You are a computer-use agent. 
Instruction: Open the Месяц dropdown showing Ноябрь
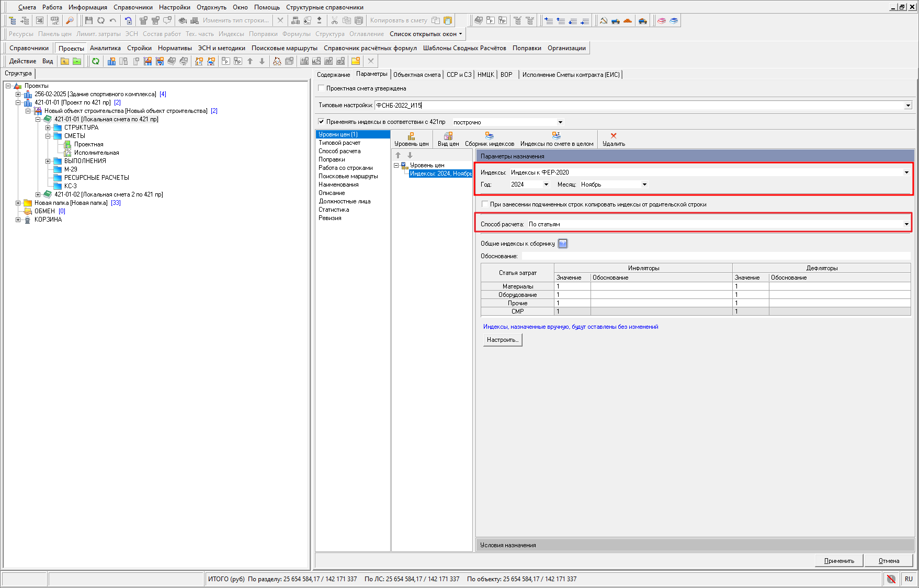(x=644, y=185)
